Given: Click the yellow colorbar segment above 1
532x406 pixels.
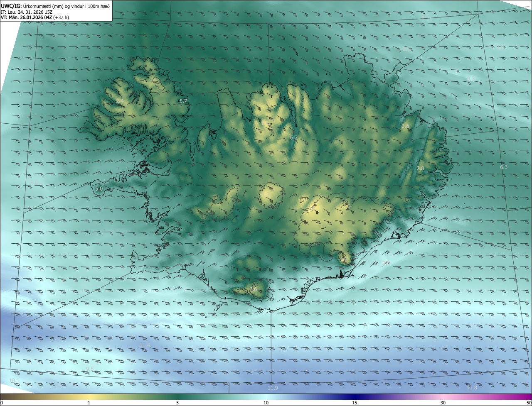Looking at the screenshot, I should (x=89, y=396).
